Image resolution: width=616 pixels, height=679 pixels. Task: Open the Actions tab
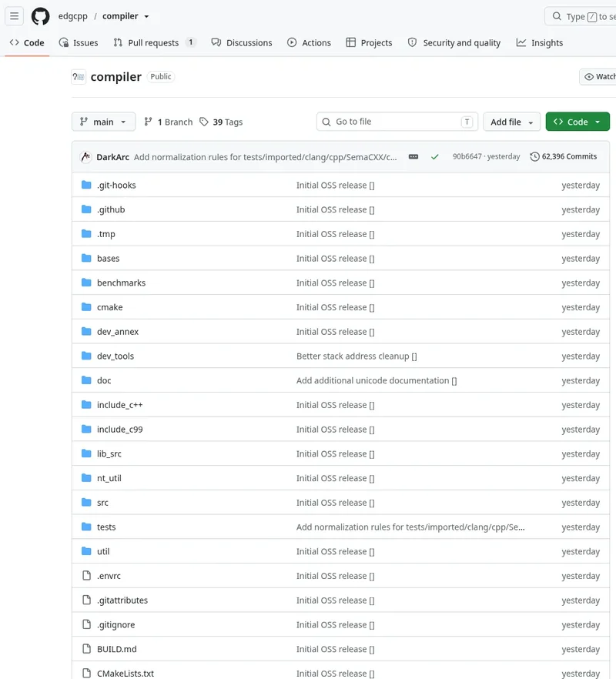coord(310,43)
